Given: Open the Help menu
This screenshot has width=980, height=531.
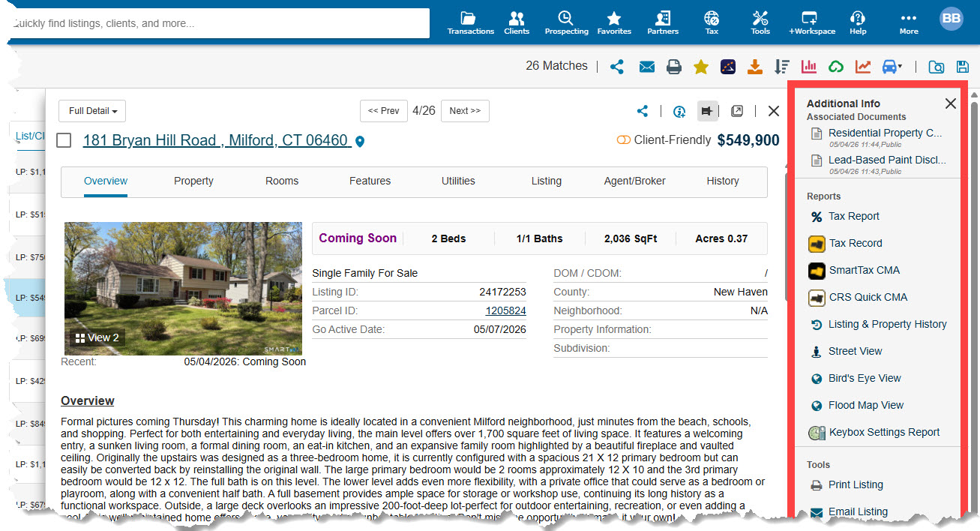Looking at the screenshot, I should pos(858,22).
